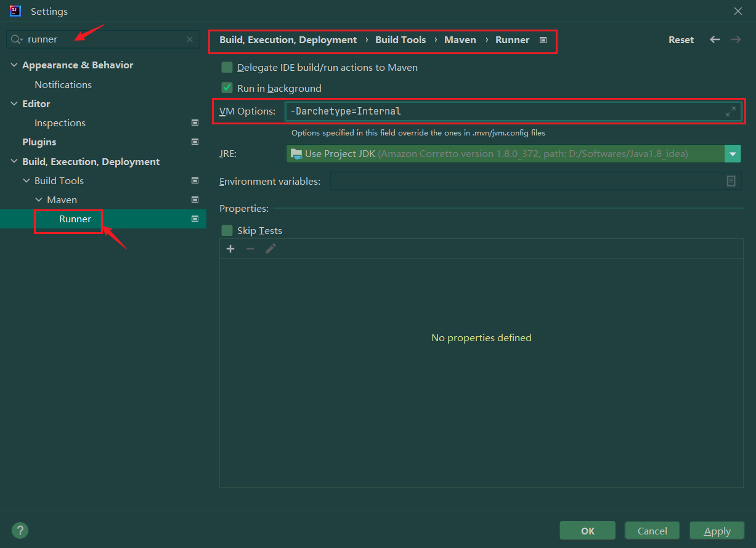This screenshot has height=548, width=756.
Task: Select Use Project JDK combo box
Action: point(513,154)
